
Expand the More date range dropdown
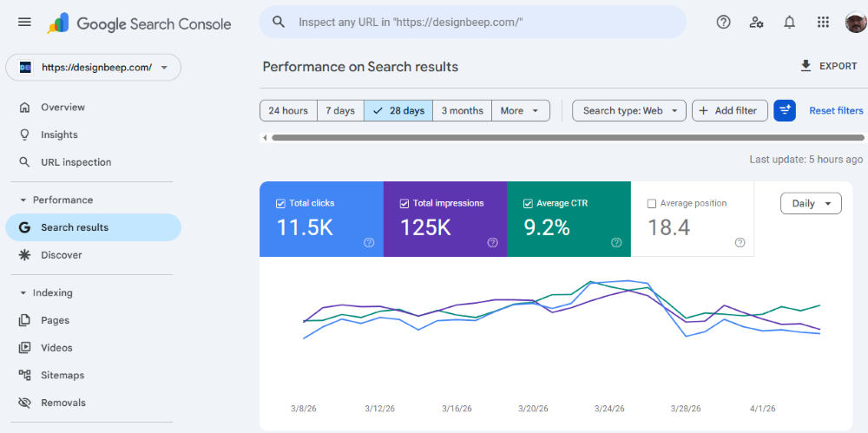tap(521, 110)
